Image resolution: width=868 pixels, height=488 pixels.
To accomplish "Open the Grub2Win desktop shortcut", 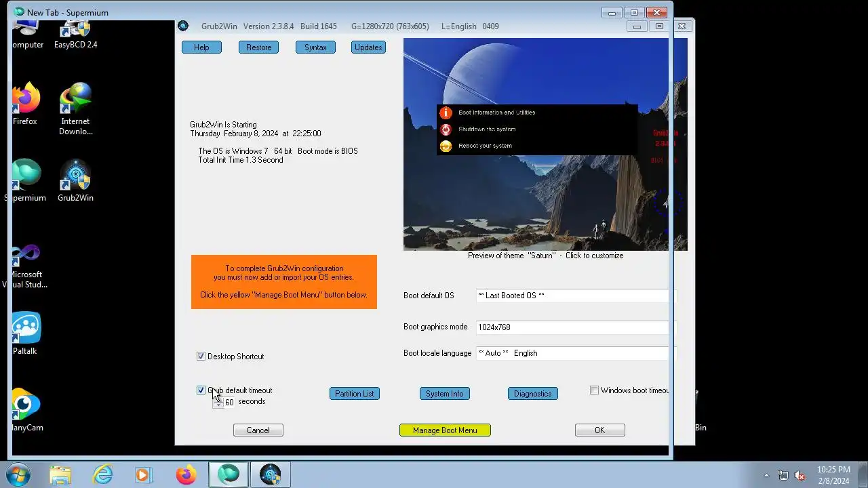I will (75, 181).
